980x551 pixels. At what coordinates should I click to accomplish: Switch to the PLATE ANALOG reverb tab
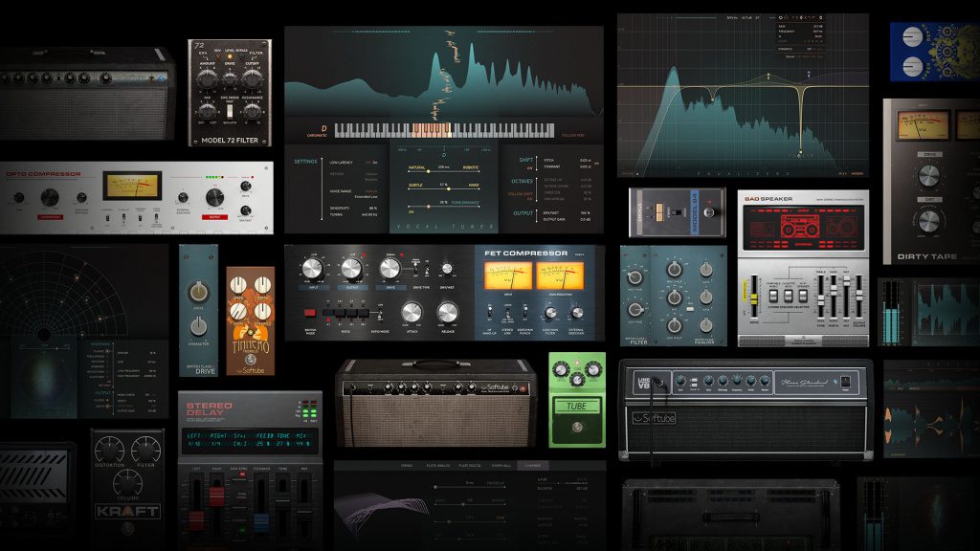tap(439, 465)
